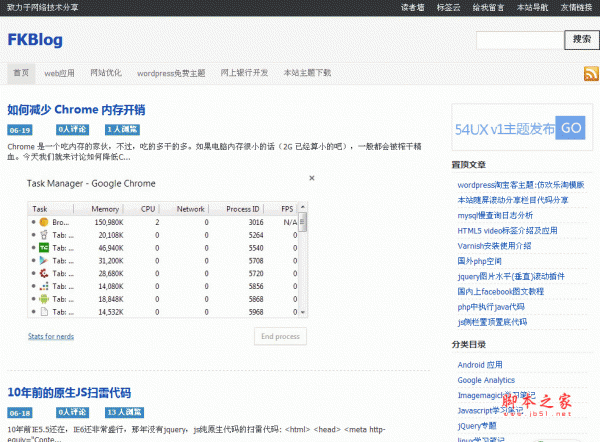Click the 13人浏览 view count badge
The height and width of the screenshot is (442, 600).
124,412
